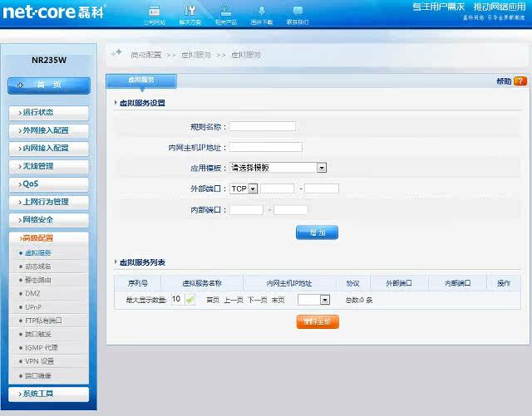Click the orange help question mark icon
The width and height of the screenshot is (532, 416).
coord(520,81)
